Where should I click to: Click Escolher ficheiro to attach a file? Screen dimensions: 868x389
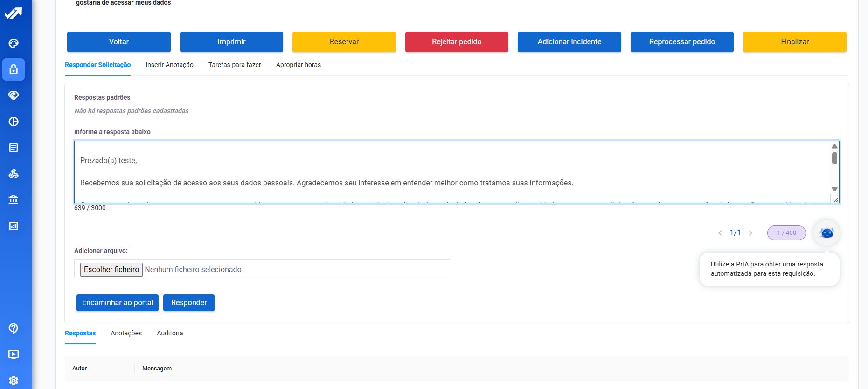tap(111, 270)
